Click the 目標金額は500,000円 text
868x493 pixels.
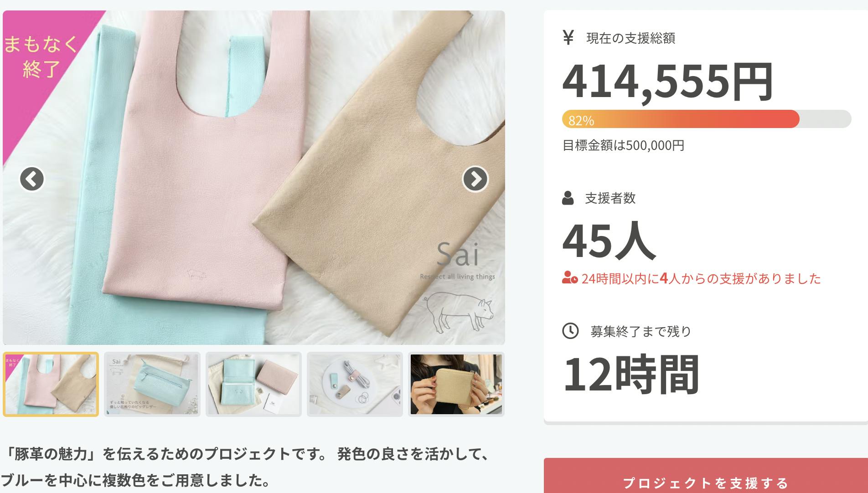tap(623, 145)
